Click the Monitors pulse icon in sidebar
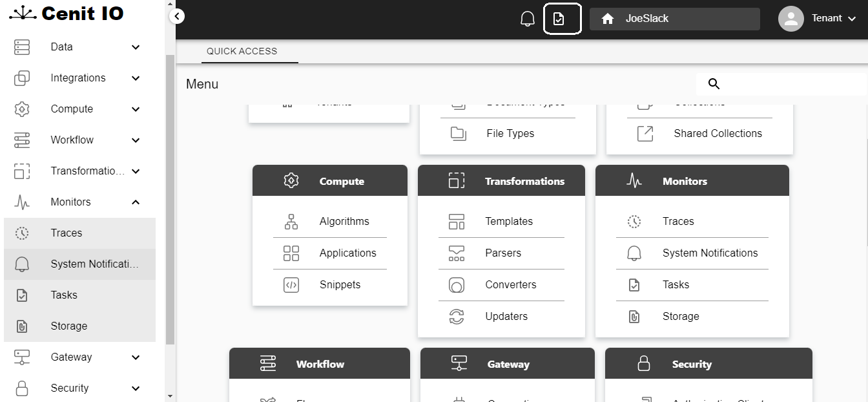This screenshot has width=868, height=402. point(22,202)
